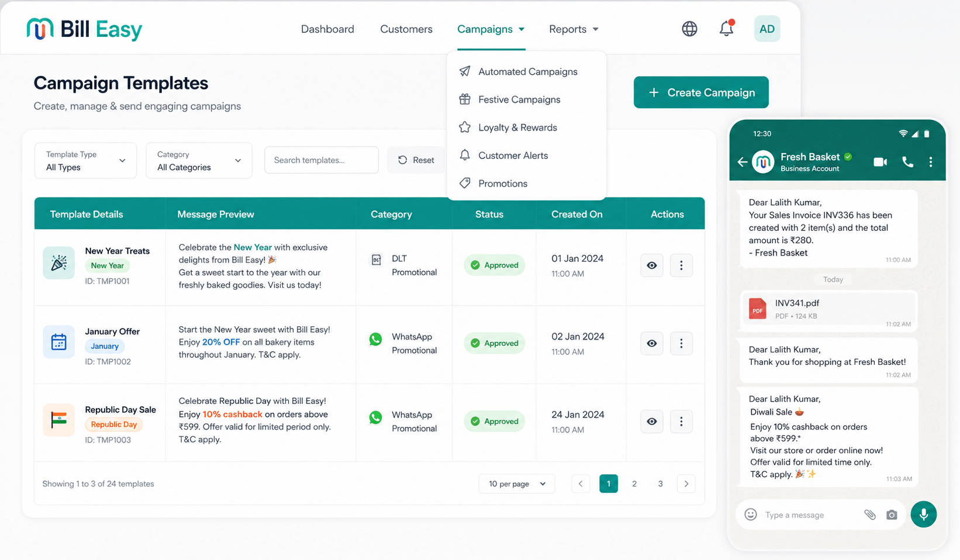This screenshot has width=960, height=560.
Task: Open the Dashboard tab
Action: pos(327,29)
